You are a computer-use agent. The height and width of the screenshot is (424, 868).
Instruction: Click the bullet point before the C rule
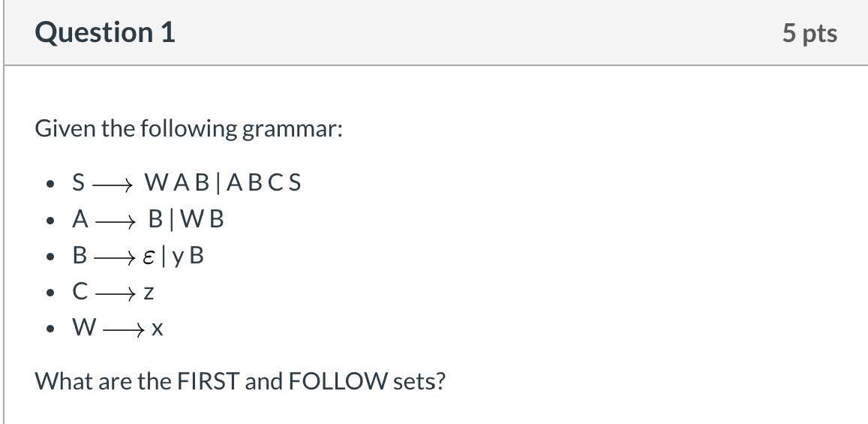pos(50,293)
